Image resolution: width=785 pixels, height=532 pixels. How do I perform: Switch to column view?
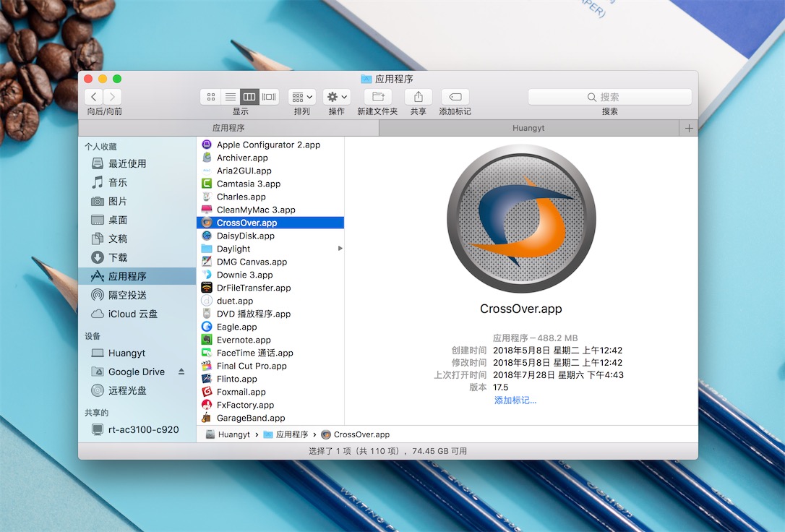click(249, 97)
